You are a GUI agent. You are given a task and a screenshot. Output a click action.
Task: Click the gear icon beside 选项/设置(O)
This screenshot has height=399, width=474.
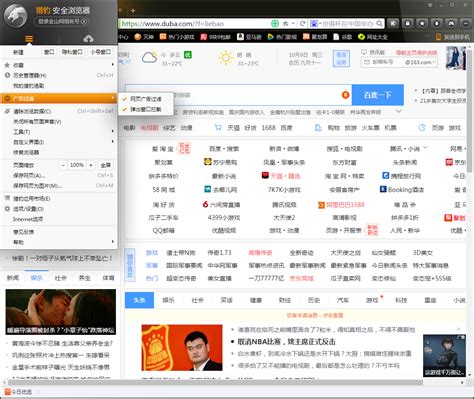coord(7,209)
